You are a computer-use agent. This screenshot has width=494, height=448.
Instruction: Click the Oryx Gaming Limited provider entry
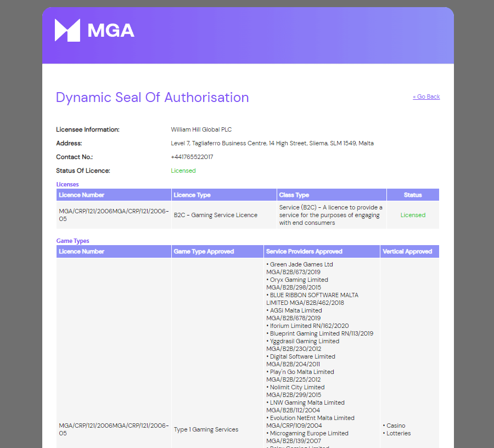(297, 283)
